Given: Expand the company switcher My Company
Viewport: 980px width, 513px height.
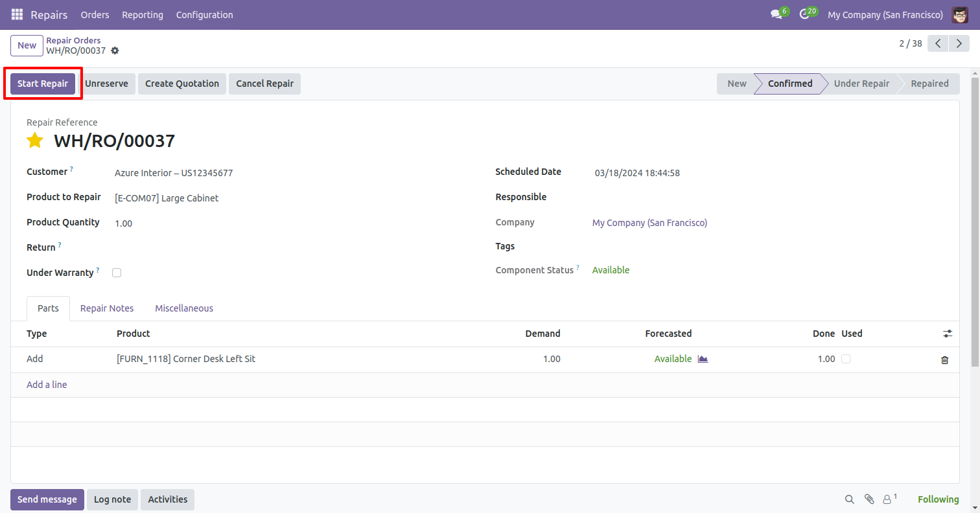Looking at the screenshot, I should click(885, 14).
